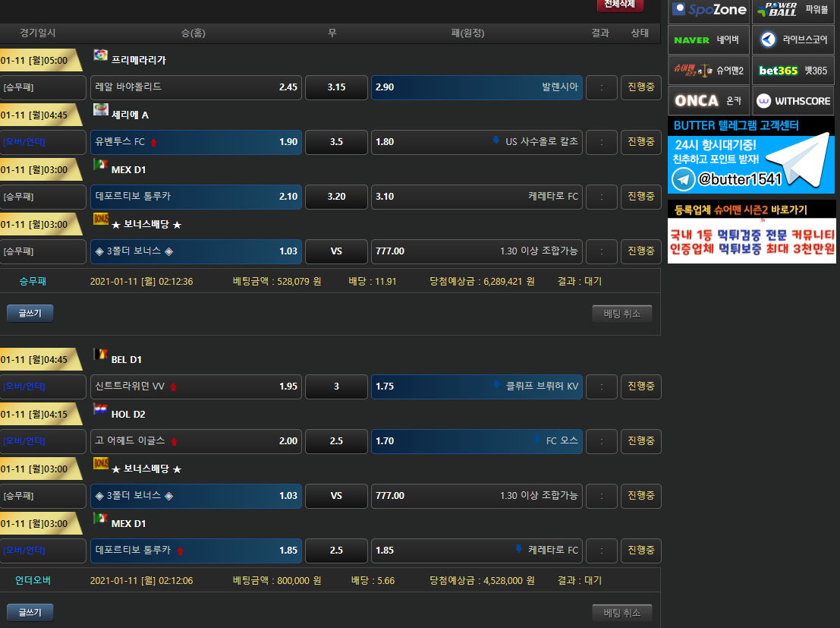Image resolution: width=840 pixels, height=628 pixels.
Task: Open the SpoZone logo link
Action: (709, 9)
